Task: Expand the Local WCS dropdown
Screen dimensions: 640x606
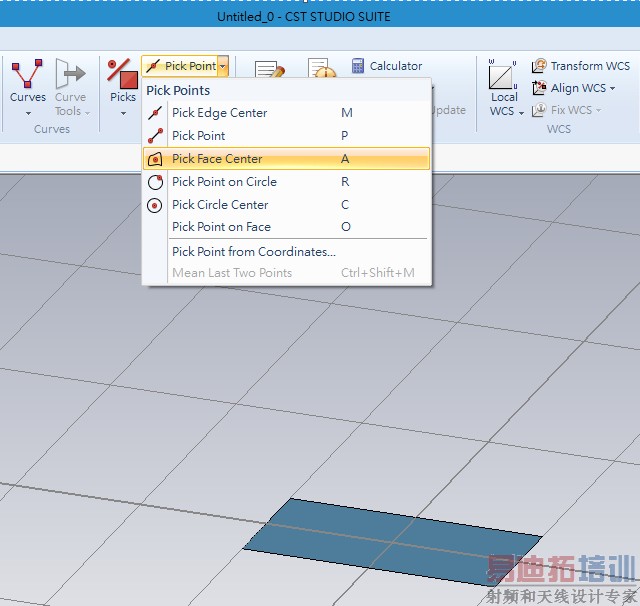Action: [x=521, y=113]
